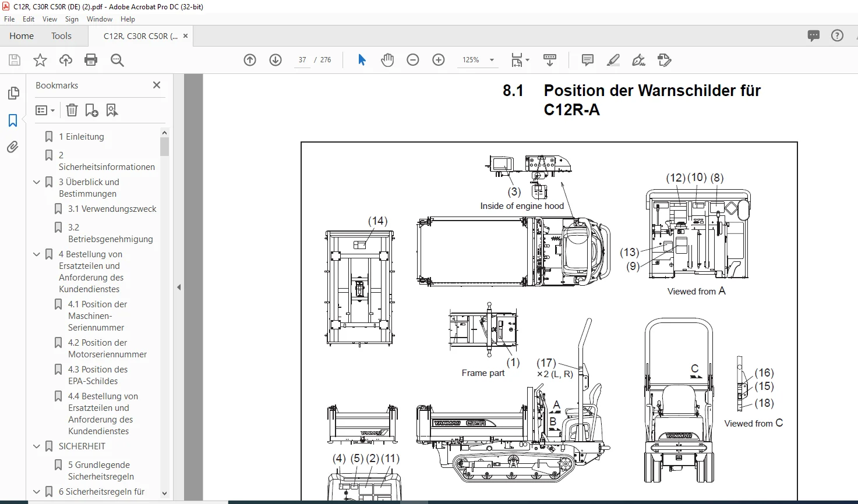Delete selected bookmark trash icon
The image size is (858, 504).
click(x=72, y=110)
